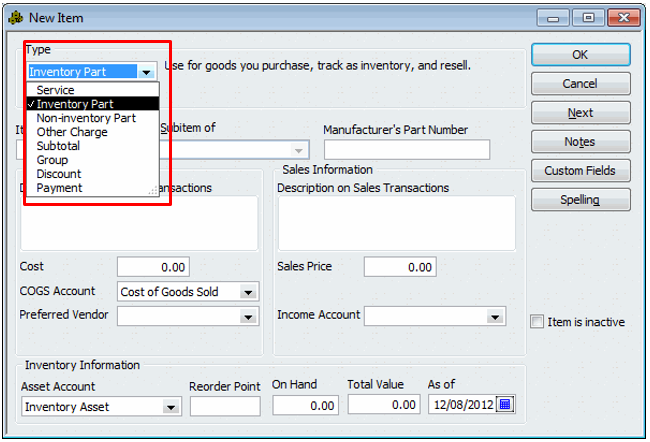Open the Custom Fields dialog
650x442 pixels.
[580, 170]
